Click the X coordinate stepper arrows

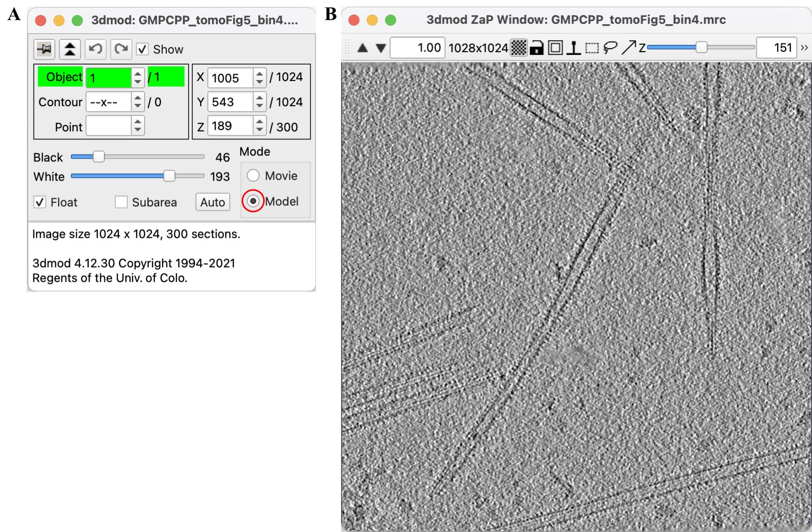pyautogui.click(x=260, y=77)
